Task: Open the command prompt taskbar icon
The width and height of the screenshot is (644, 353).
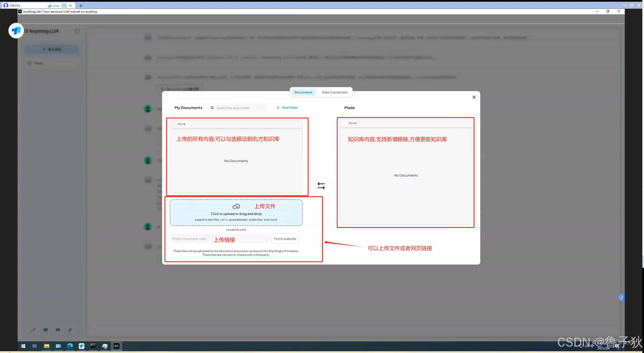Action: tap(93, 346)
